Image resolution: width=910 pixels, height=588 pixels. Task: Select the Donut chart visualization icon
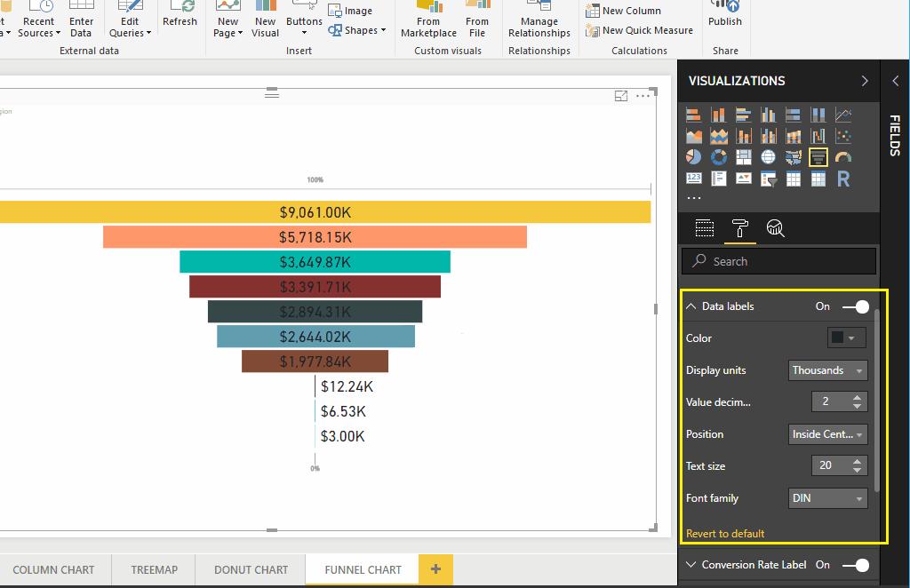click(x=718, y=156)
